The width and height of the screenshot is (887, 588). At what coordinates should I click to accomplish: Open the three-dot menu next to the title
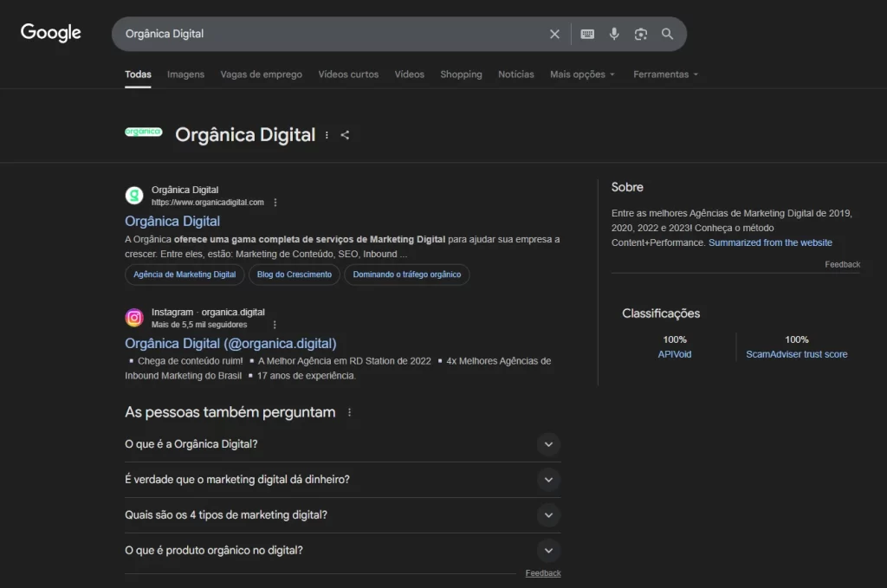tap(326, 135)
